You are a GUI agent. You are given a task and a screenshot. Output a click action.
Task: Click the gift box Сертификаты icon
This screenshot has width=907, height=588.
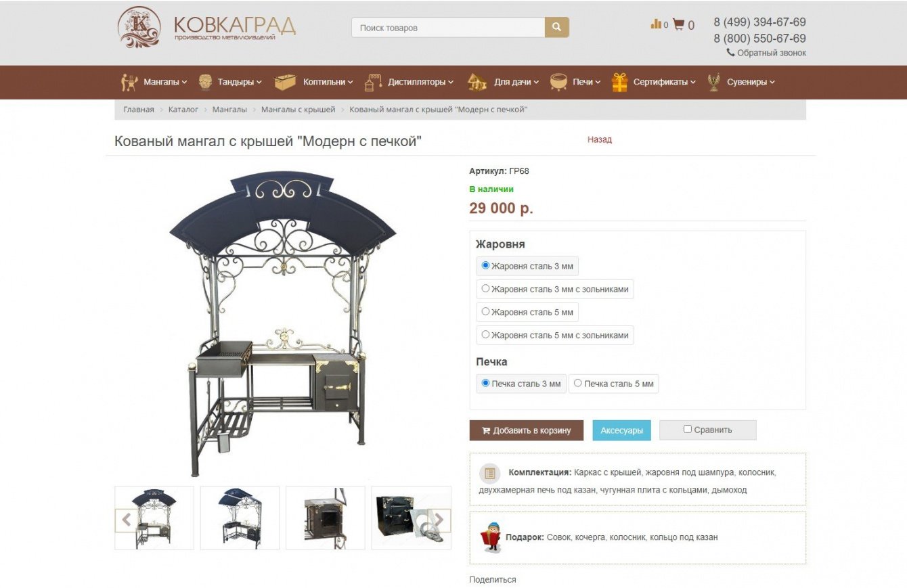click(x=619, y=82)
